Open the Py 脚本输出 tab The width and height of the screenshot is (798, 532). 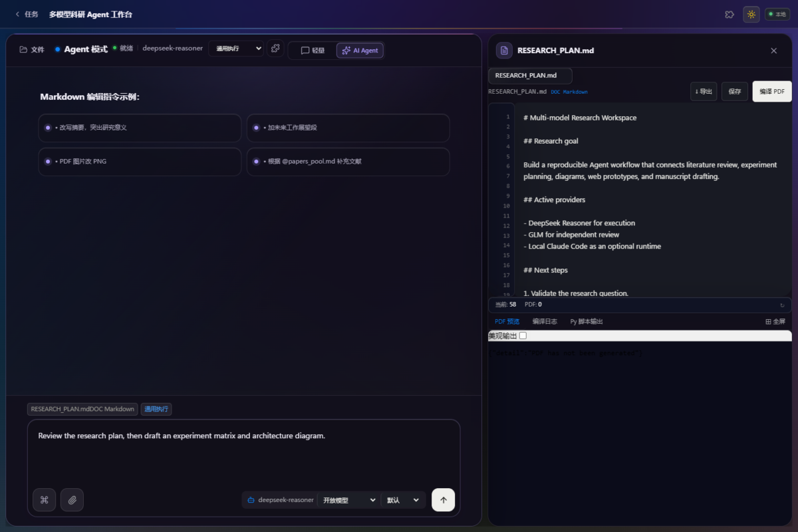pos(587,322)
